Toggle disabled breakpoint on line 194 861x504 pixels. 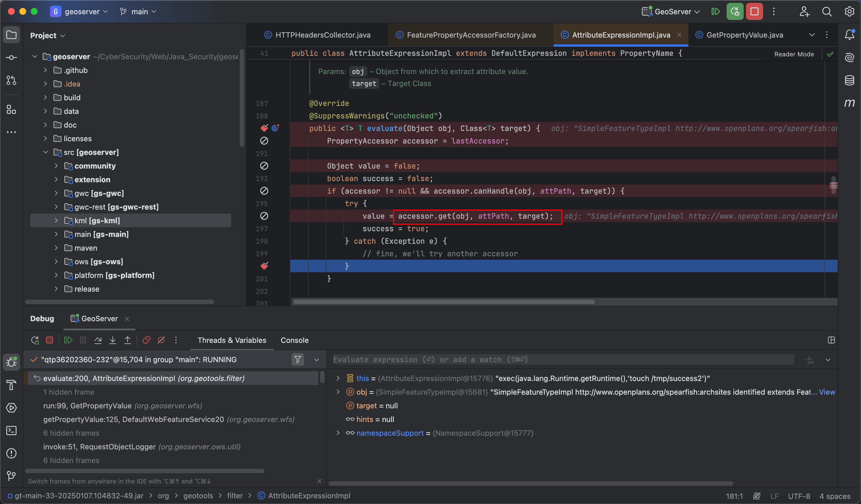click(x=264, y=191)
